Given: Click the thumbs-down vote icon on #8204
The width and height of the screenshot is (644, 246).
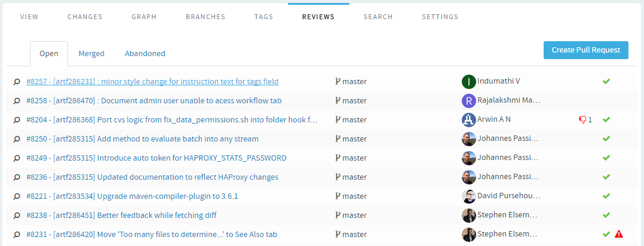Looking at the screenshot, I should coord(582,119).
